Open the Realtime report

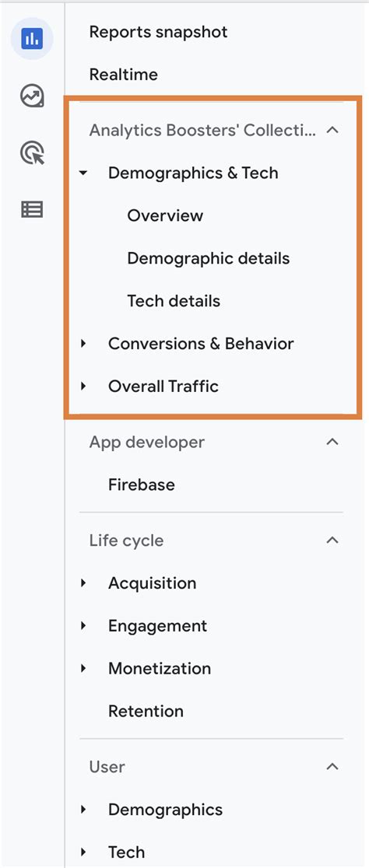pyautogui.click(x=124, y=75)
